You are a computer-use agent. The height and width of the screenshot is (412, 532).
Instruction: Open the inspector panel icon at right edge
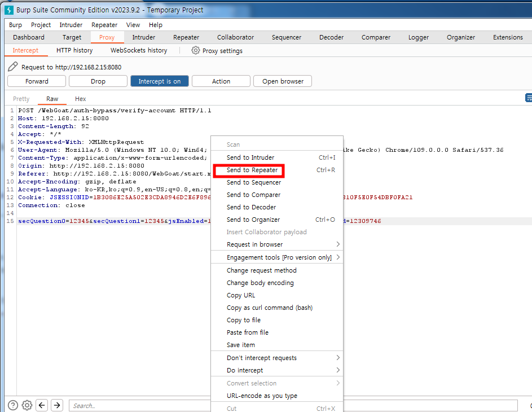pos(529,98)
